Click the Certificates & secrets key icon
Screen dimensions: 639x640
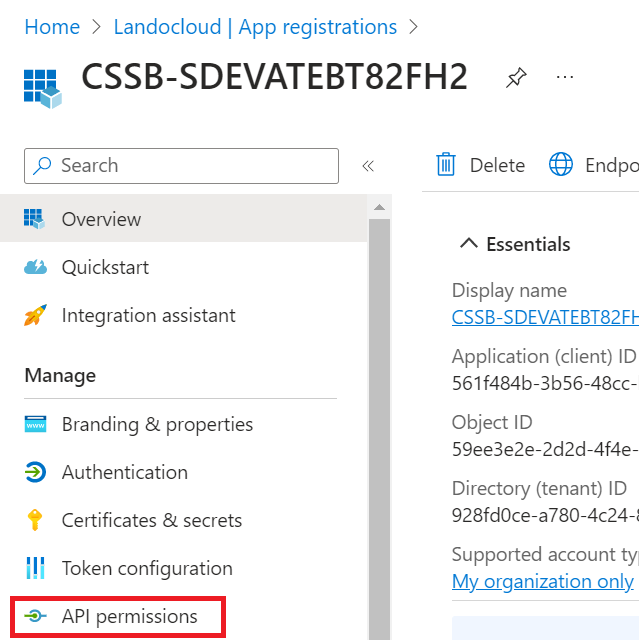pyautogui.click(x=35, y=520)
